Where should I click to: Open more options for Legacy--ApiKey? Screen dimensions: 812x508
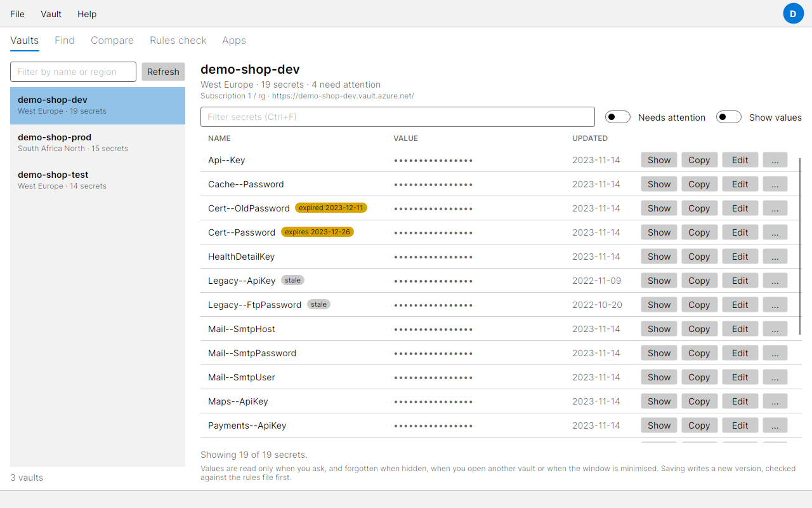775,281
